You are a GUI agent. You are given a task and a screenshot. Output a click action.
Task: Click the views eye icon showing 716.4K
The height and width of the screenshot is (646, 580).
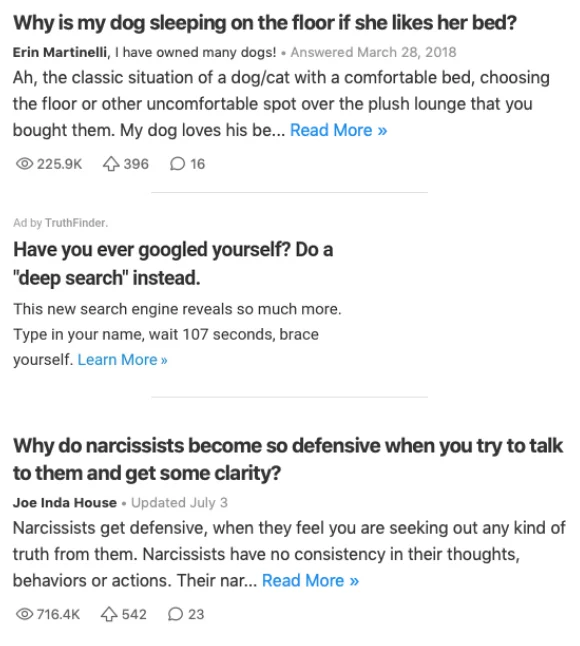tap(24, 614)
